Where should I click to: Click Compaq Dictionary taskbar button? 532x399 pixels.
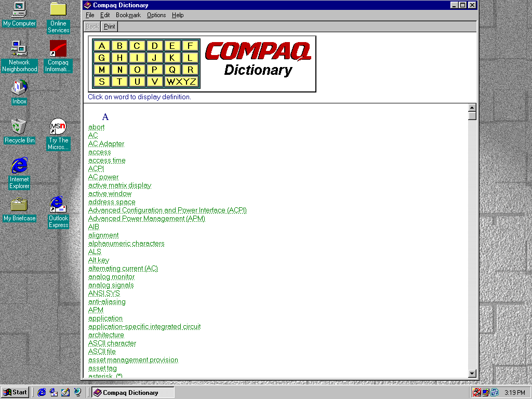(132, 393)
